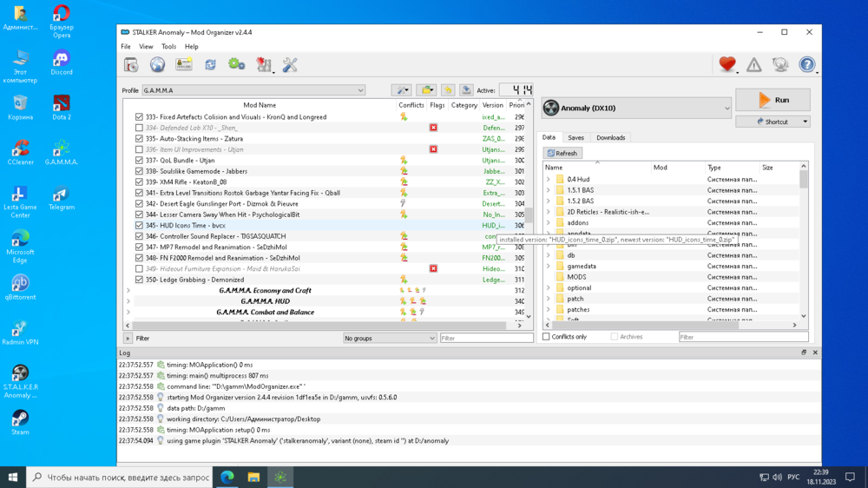
Task: Switch to the Downloads tab
Action: tap(610, 138)
